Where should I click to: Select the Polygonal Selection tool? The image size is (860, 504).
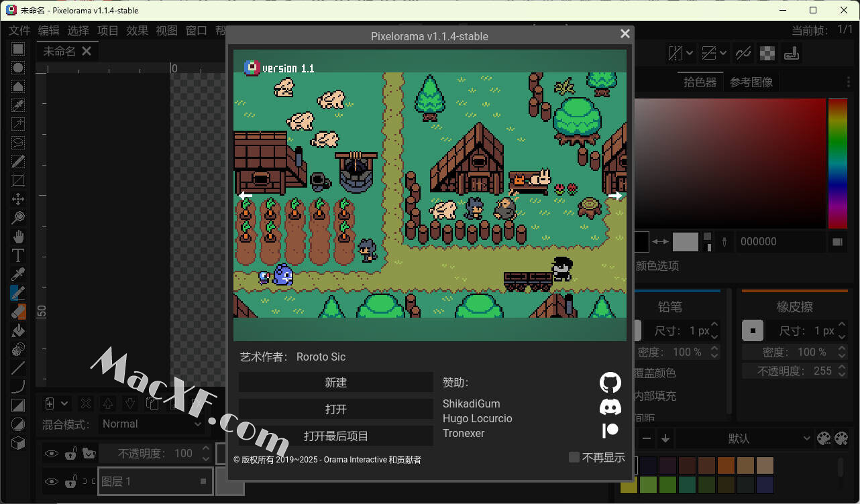click(x=18, y=86)
